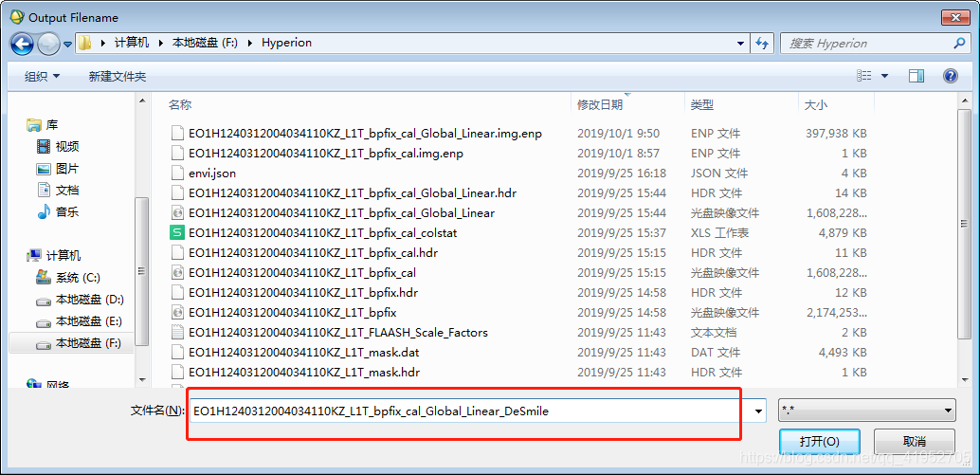The width and height of the screenshot is (980, 475).
Task: Click 新建文件夹 button
Action: [118, 76]
